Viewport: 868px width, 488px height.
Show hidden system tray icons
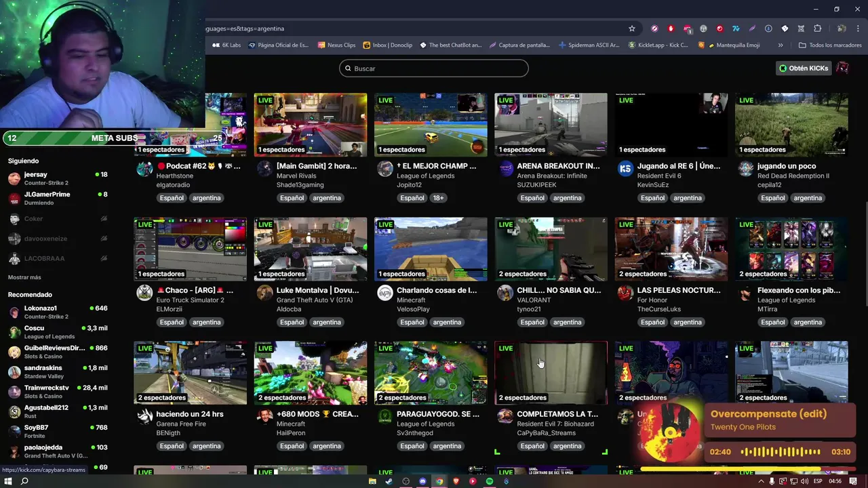click(761, 481)
